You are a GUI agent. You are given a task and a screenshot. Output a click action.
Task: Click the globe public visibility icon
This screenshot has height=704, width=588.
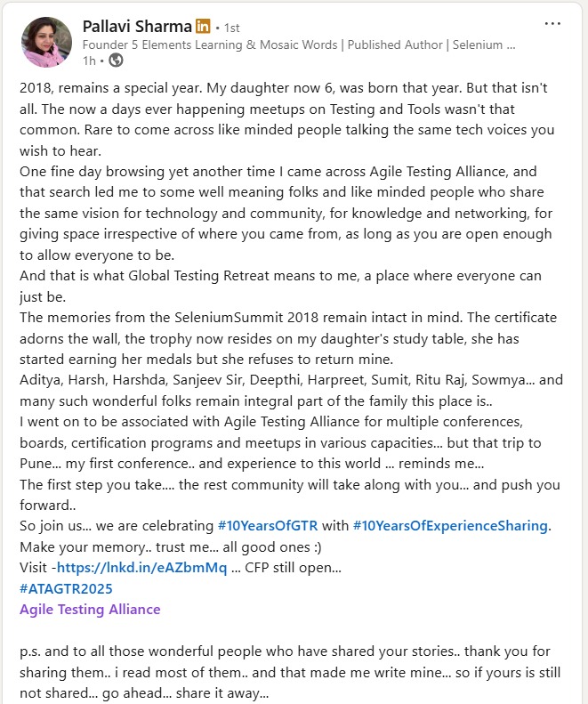[x=116, y=61]
